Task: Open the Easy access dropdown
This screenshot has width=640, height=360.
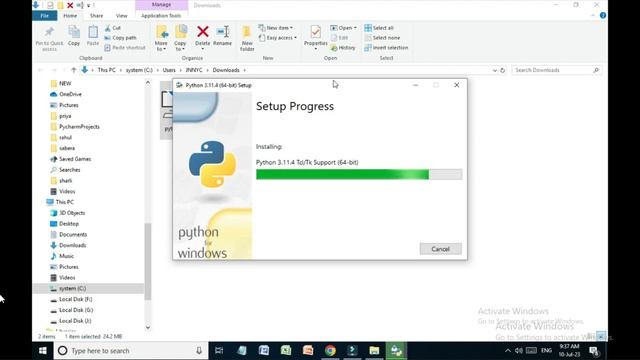Action: (278, 38)
